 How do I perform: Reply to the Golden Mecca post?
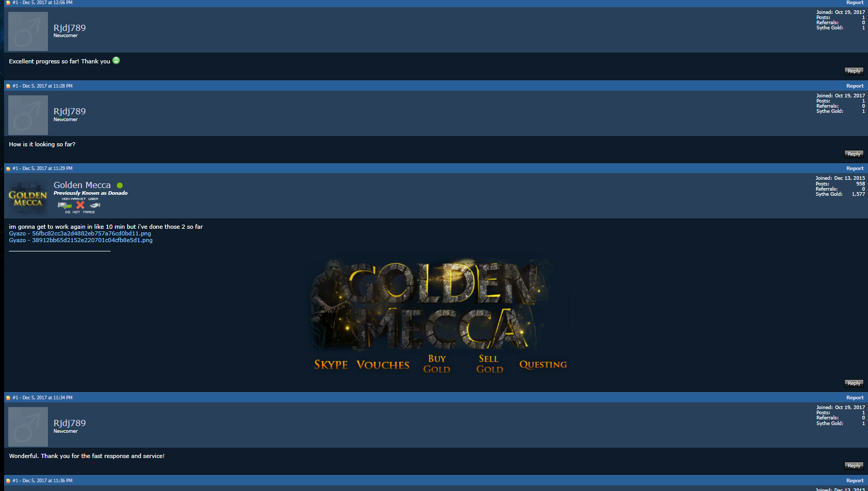pyautogui.click(x=854, y=383)
